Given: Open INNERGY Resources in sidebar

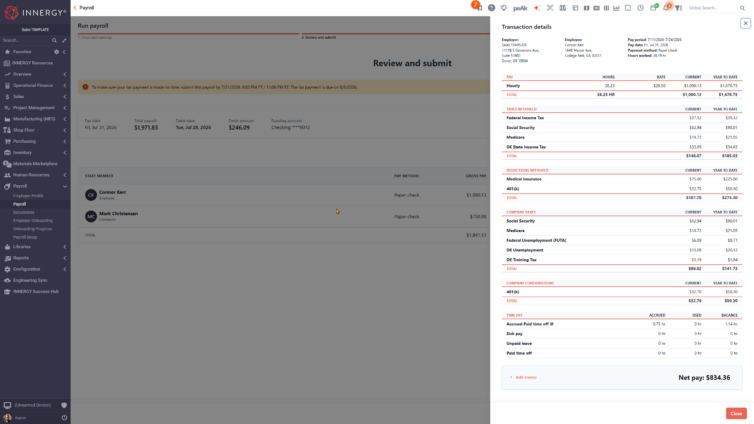Looking at the screenshot, I should click(35, 63).
